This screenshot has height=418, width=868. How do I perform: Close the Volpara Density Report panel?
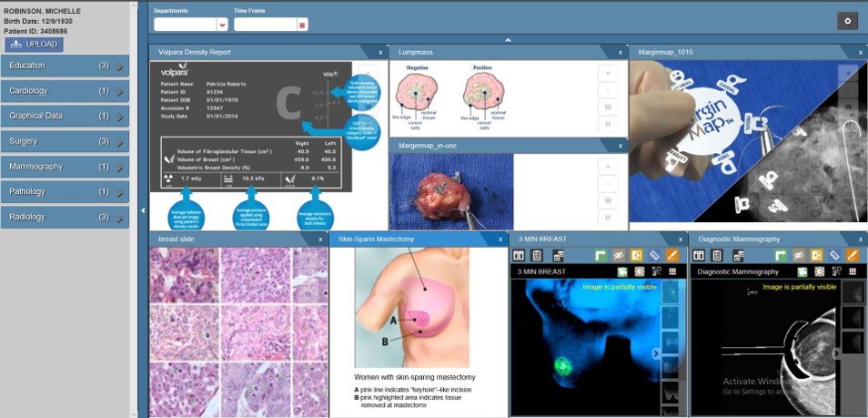(380, 53)
